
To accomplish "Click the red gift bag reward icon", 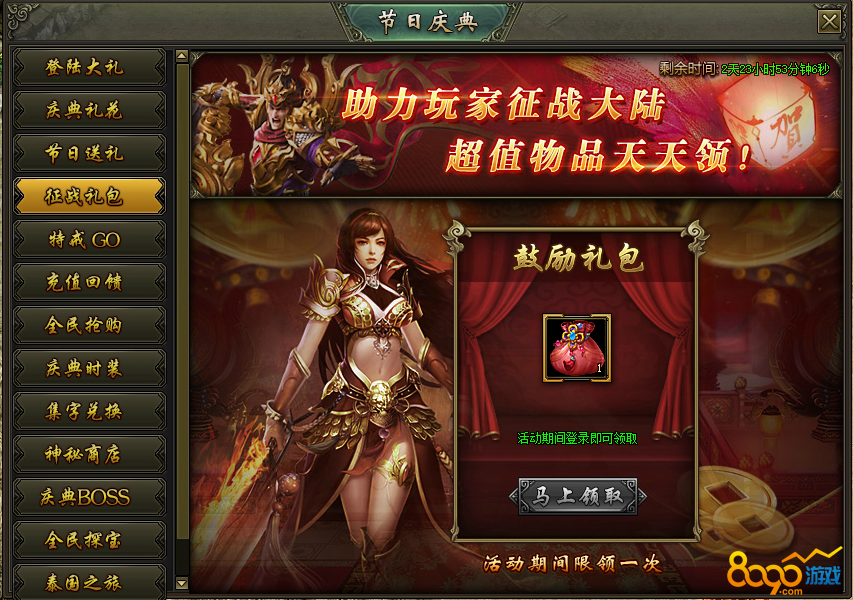I will click(577, 348).
